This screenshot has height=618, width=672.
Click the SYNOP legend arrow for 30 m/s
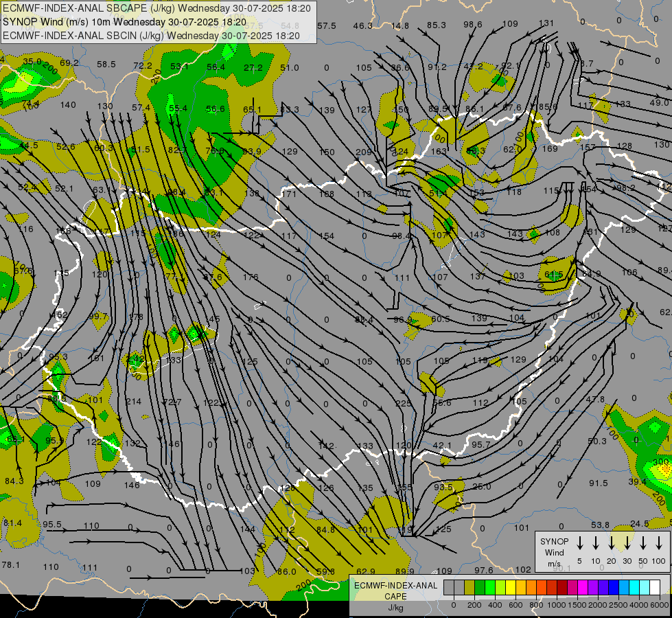(627, 542)
